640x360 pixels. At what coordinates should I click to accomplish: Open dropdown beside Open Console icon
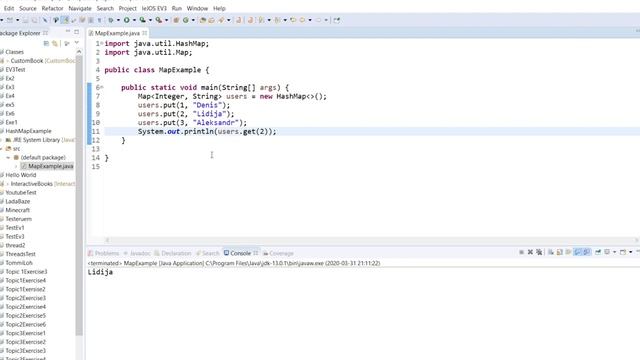point(631,252)
